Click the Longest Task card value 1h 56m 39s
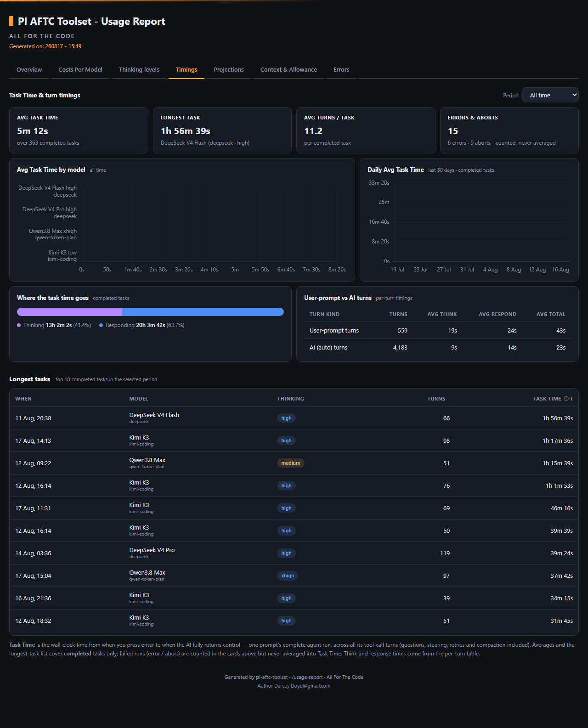Screen dimensions: 588x728 click(x=186, y=131)
